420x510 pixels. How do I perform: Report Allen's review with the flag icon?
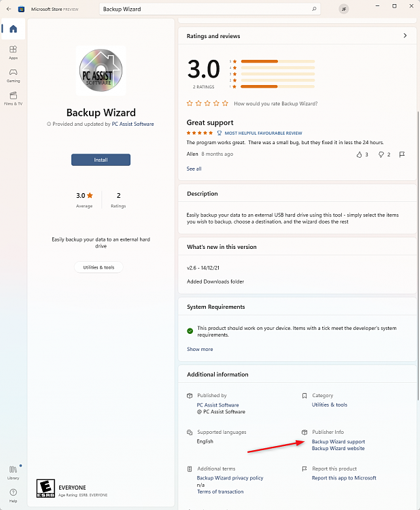[x=402, y=154]
